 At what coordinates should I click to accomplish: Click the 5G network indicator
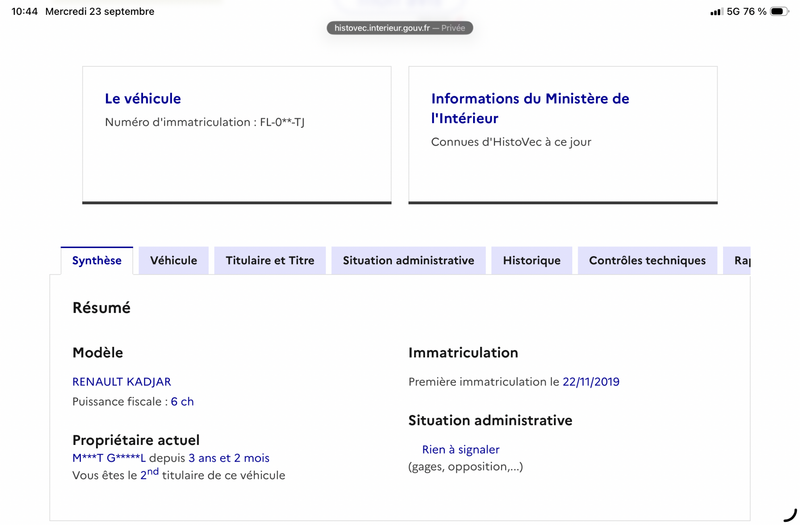coord(733,11)
